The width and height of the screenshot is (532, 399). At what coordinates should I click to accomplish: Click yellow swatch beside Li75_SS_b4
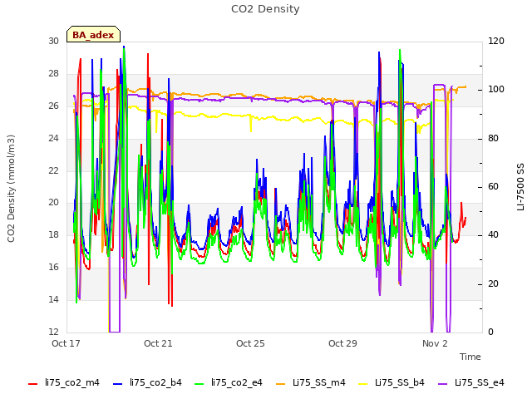[x=363, y=384]
